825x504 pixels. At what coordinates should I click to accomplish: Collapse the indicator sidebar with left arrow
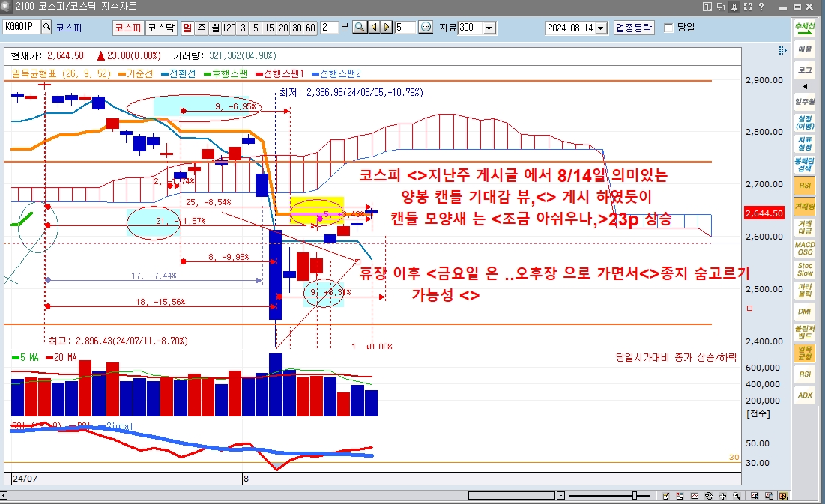tap(805, 86)
